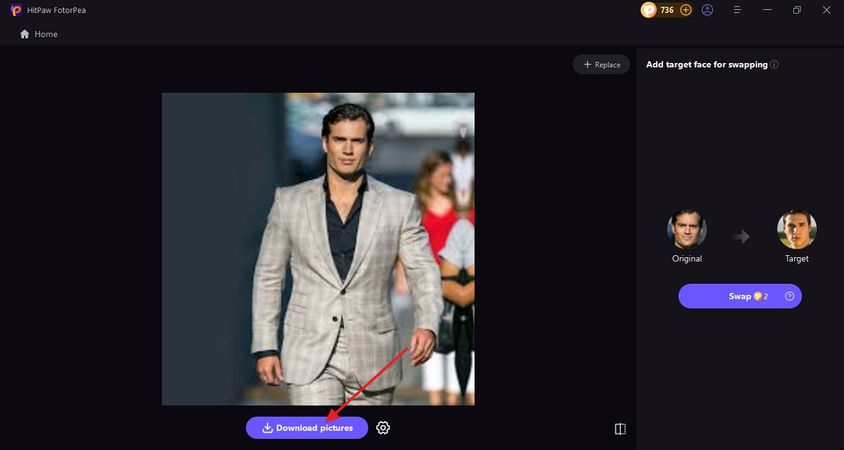The height and width of the screenshot is (450, 844).
Task: Click the 'Target' label text
Action: click(797, 258)
